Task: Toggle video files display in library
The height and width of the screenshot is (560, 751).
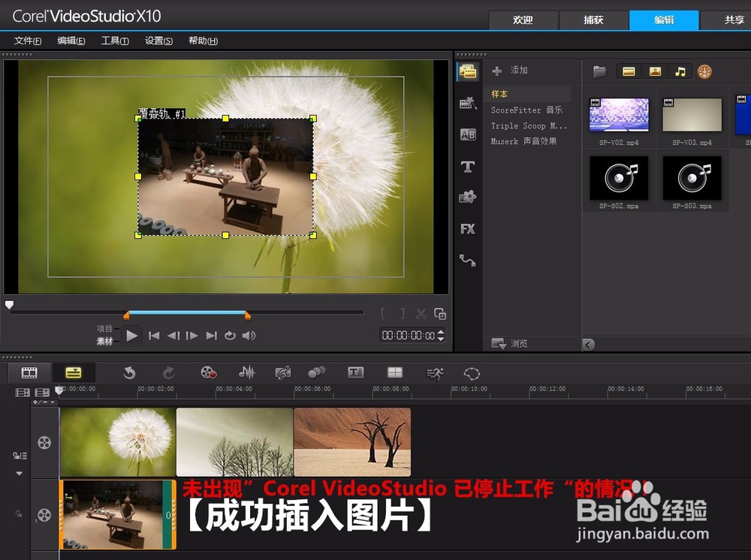Action: tap(629, 72)
